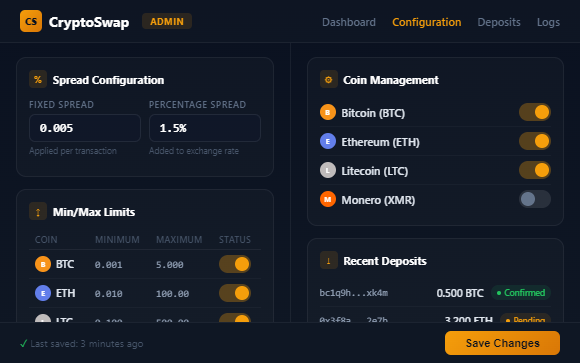This screenshot has width=580, height=363.
Task: Click the 0.500 BTC deposit amount
Action: point(460,293)
